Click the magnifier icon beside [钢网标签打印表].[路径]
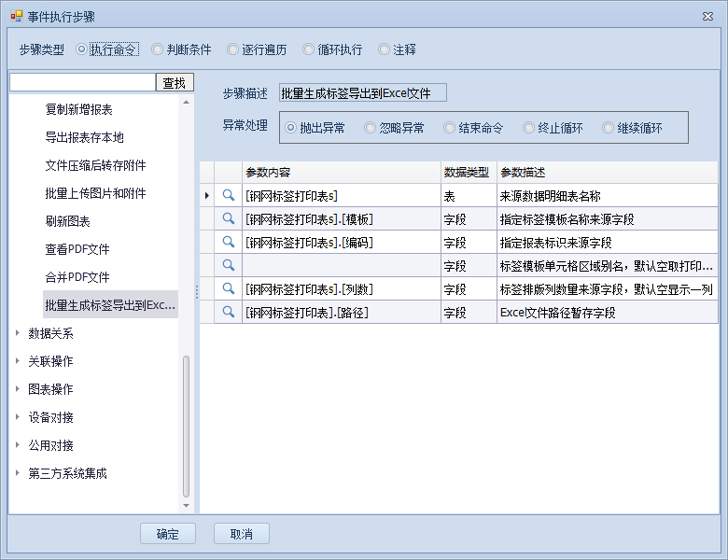The image size is (728, 560). pos(228,312)
